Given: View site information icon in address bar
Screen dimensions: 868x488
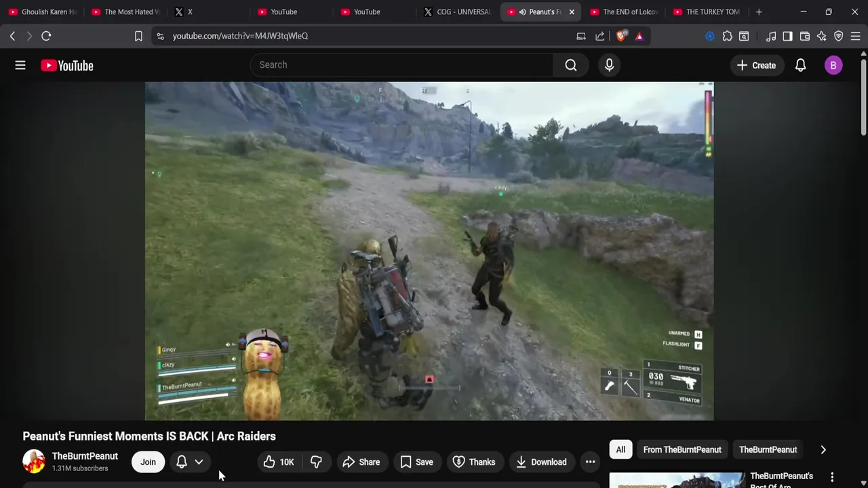Looking at the screenshot, I should 160,36.
